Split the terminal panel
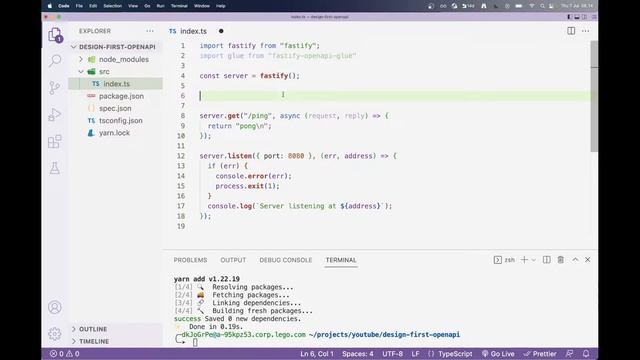The height and width of the screenshot is (360, 640). (x=547, y=260)
